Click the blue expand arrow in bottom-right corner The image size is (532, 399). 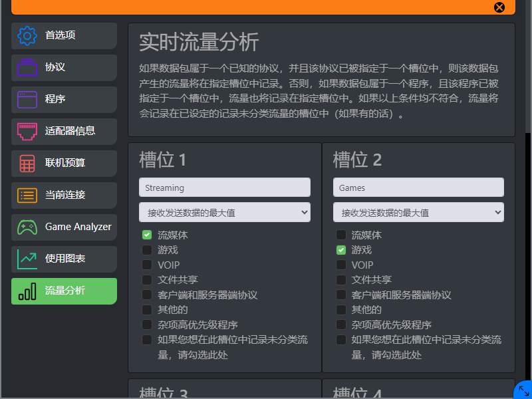coord(523,390)
